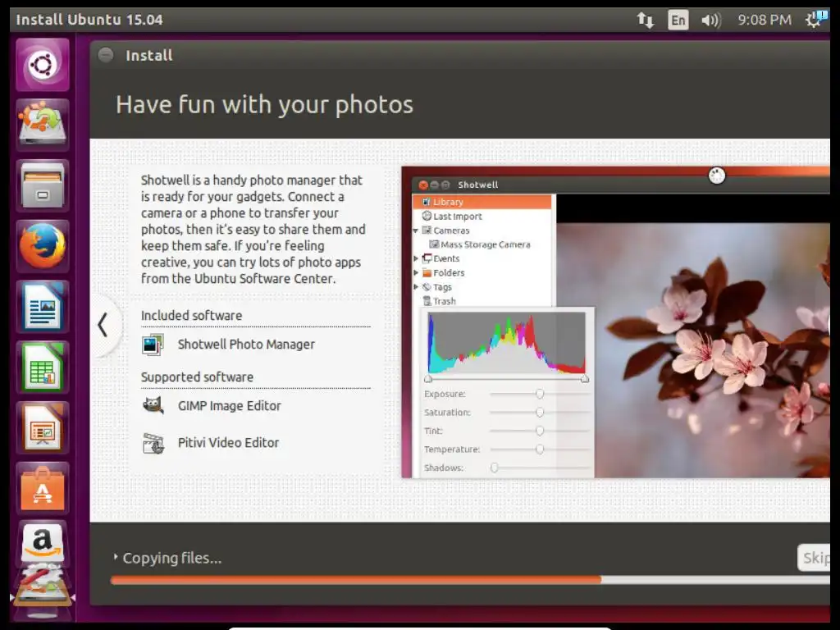Expand the Folders tree node

(x=416, y=272)
